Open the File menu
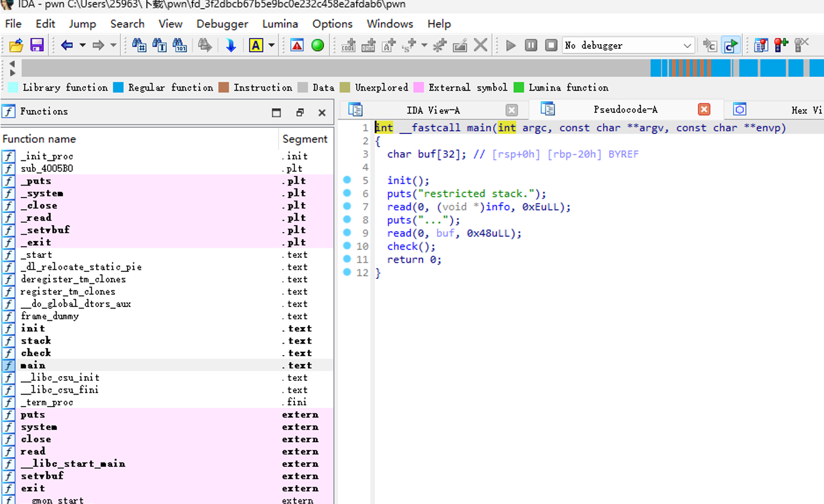This screenshot has width=824, height=504. coord(13,23)
